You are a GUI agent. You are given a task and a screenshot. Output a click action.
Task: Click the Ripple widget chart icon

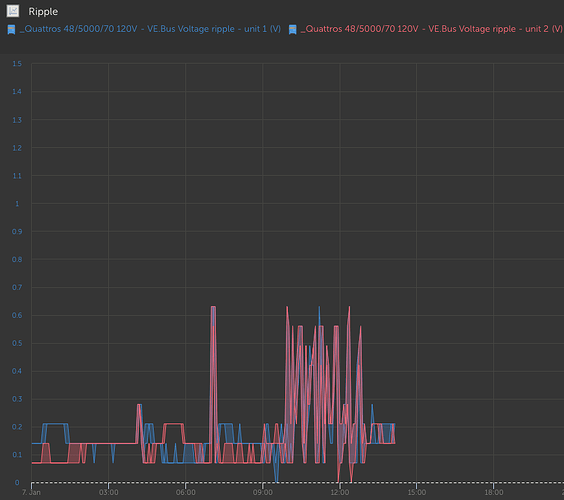point(13,11)
